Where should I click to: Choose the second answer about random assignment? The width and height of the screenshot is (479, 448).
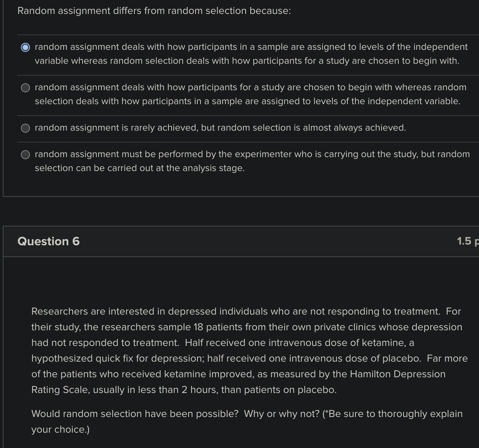point(25,88)
